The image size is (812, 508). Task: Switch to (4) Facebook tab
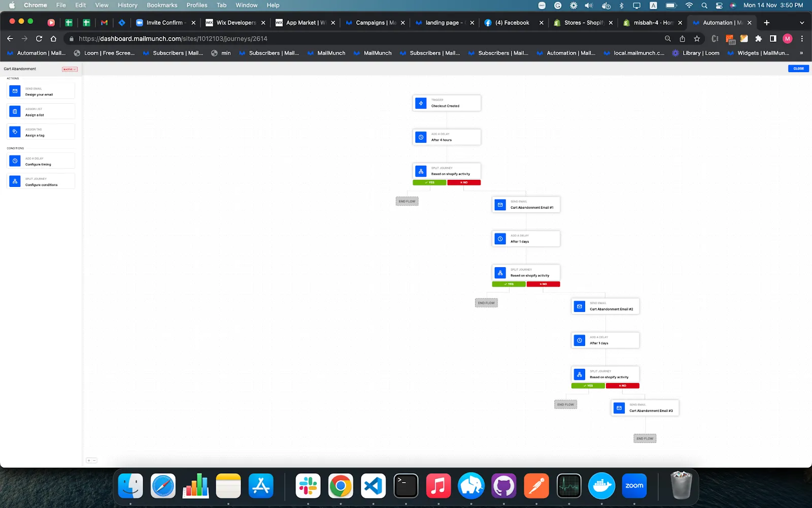[513, 23]
